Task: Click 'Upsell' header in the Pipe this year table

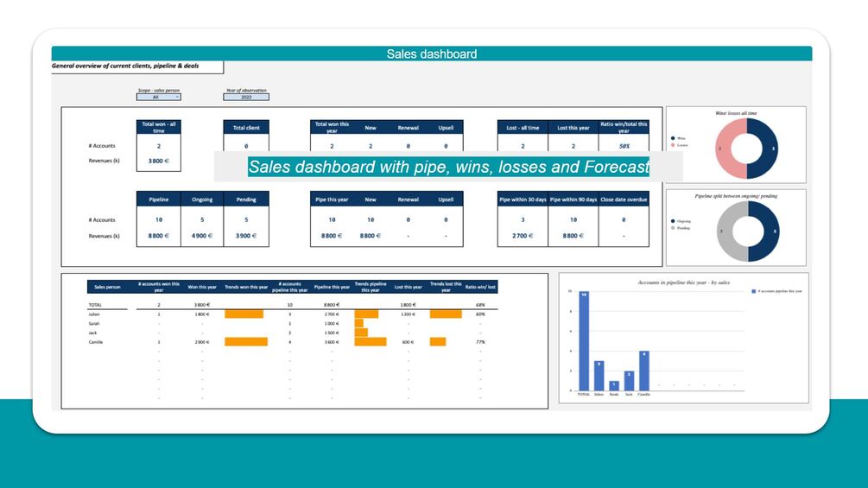Action: pos(446,200)
